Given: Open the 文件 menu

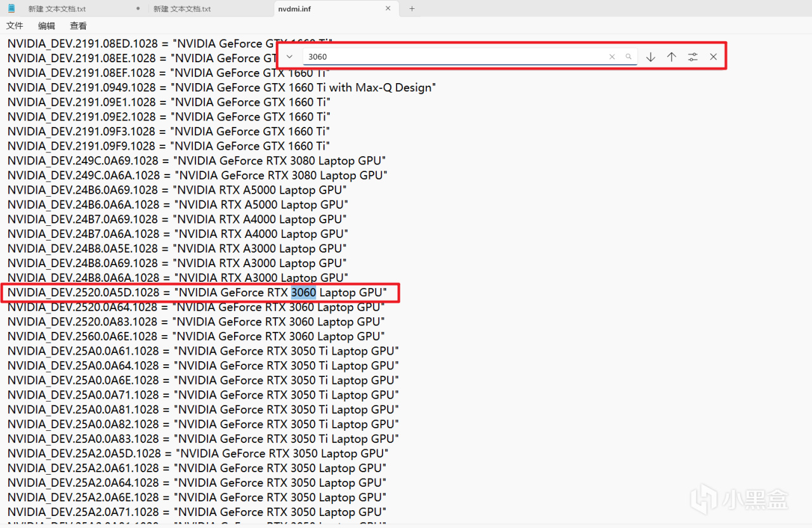Looking at the screenshot, I should click(x=15, y=26).
